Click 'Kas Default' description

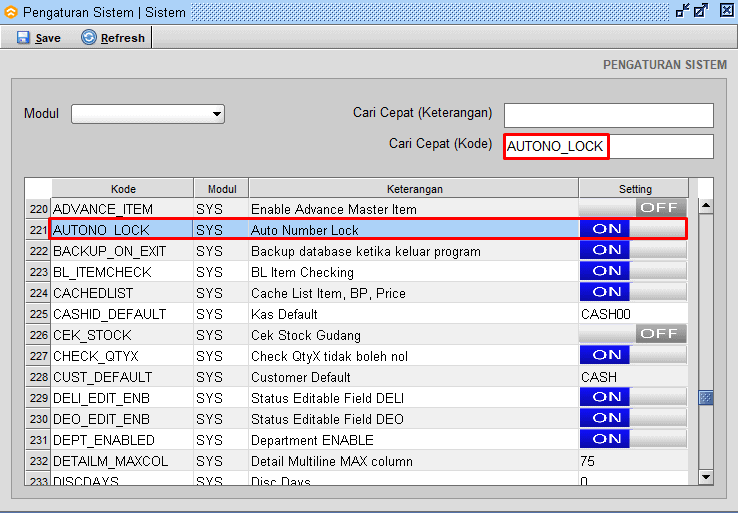click(284, 314)
